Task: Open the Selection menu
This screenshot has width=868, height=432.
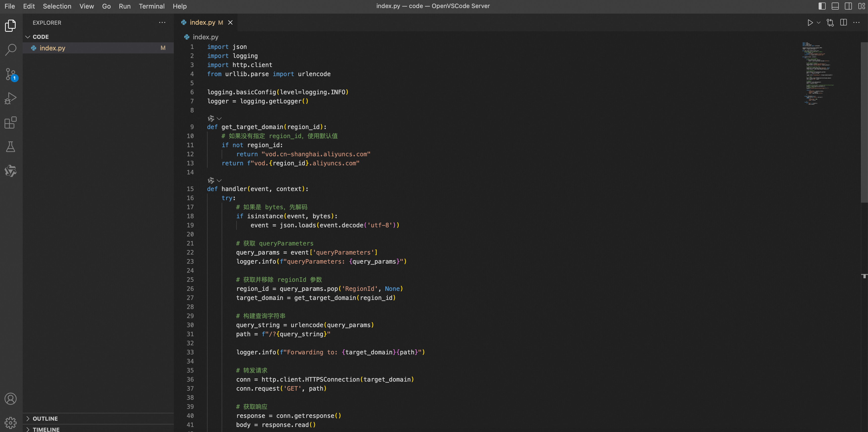Action: [57, 6]
